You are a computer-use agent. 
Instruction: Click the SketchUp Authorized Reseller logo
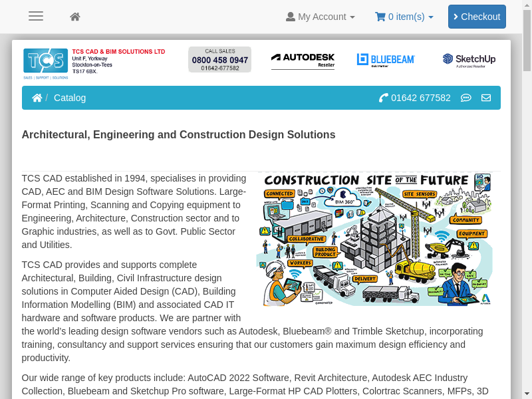pos(469,60)
